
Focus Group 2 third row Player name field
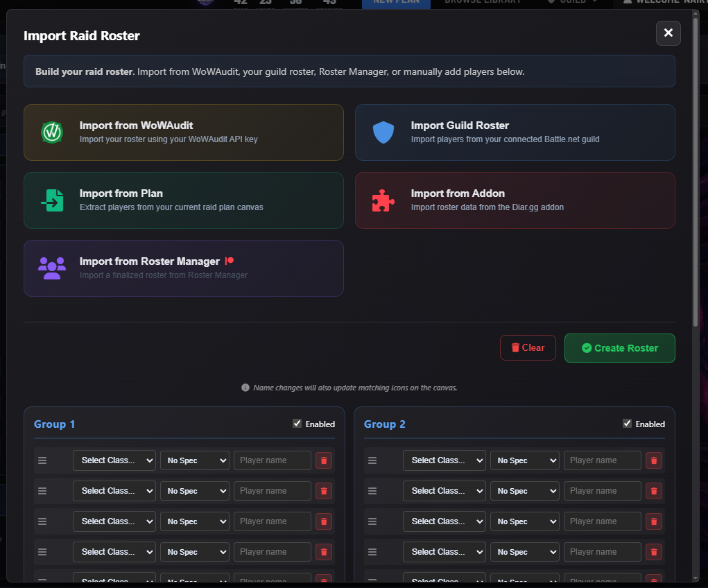pos(603,521)
